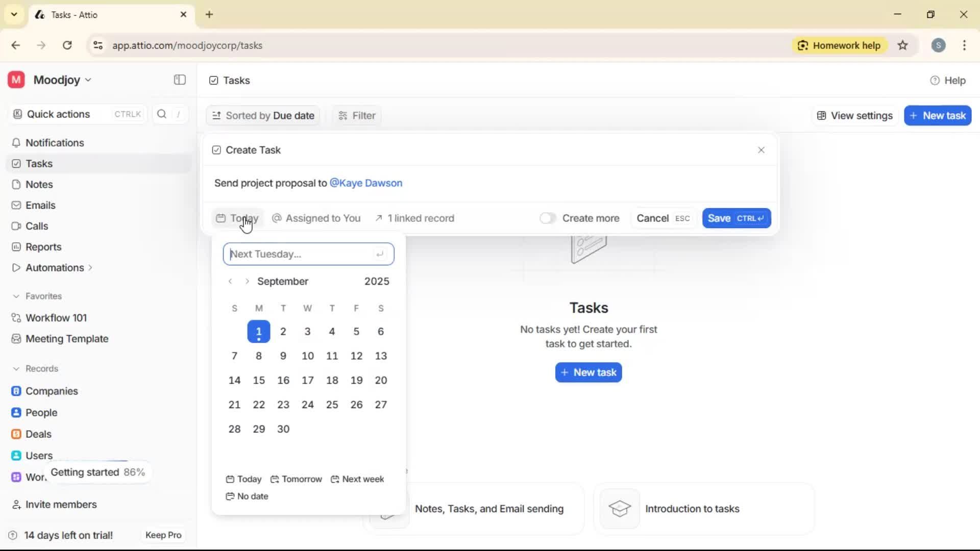Select September 15 on the calendar
This screenshot has width=980, height=551.
(258, 380)
